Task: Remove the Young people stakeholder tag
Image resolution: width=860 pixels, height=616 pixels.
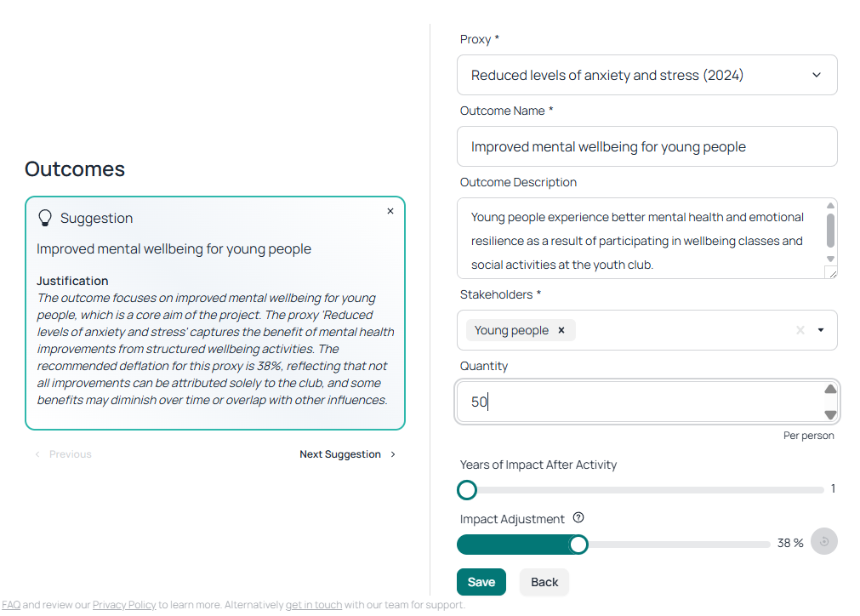Action: coord(561,330)
